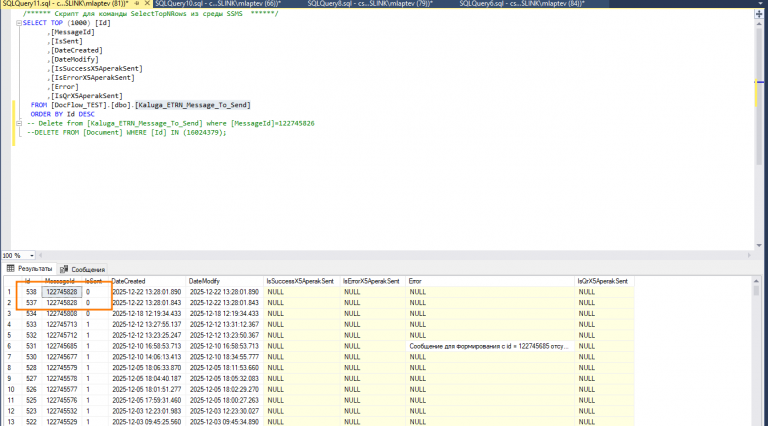Collapse the SELECT TOP statement outline
The height and width of the screenshot is (426, 768).
17,23
